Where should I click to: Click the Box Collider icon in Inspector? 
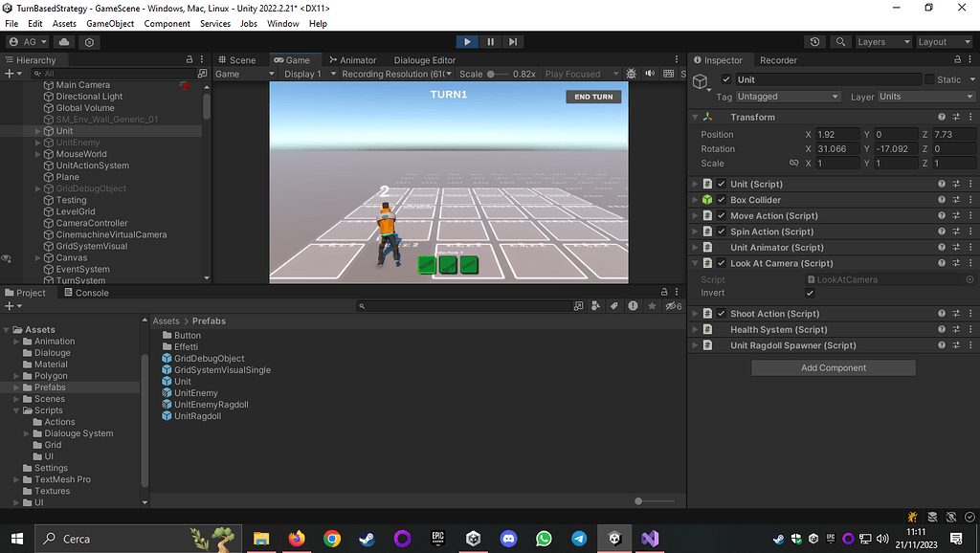(705, 199)
